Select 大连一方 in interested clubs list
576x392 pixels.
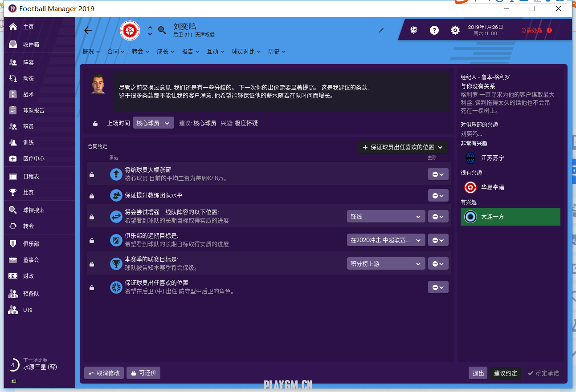click(x=510, y=217)
